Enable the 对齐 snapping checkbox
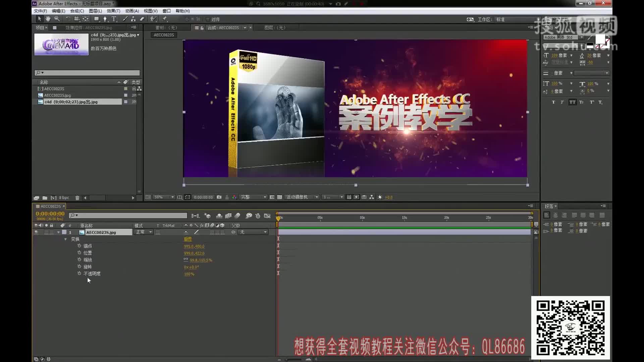 pos(208,19)
